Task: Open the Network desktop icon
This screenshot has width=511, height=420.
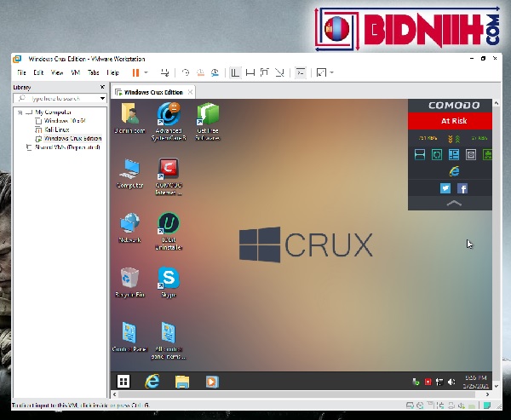Action: (x=130, y=227)
